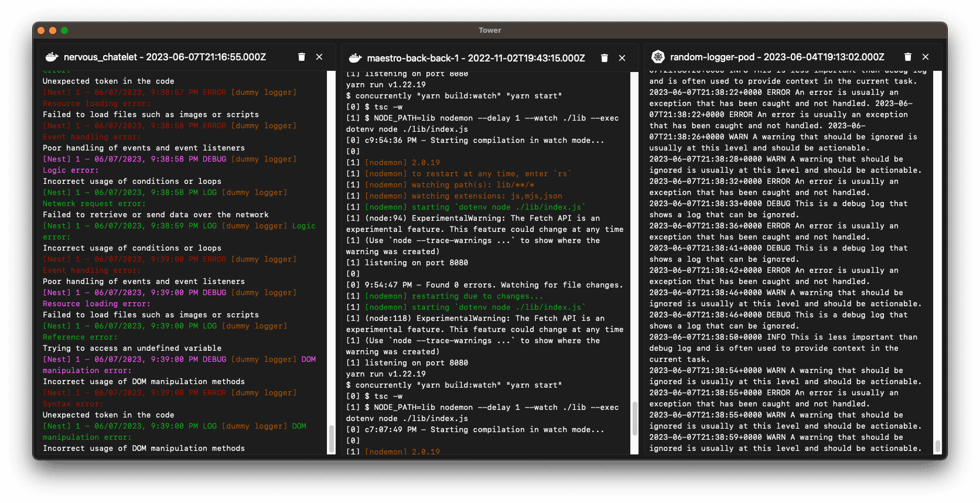Click the Docker icon beside maestro-back-back-1
980x503 pixels.
point(355,58)
